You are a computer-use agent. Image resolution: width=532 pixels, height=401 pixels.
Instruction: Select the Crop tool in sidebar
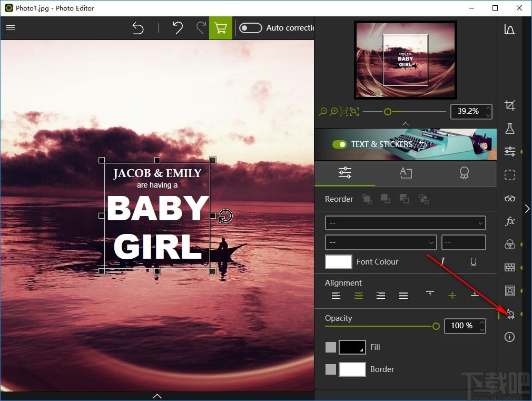509,105
